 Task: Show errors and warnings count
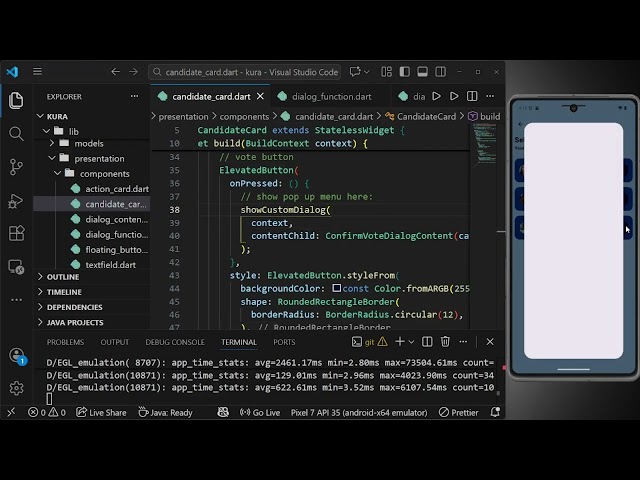(47, 413)
